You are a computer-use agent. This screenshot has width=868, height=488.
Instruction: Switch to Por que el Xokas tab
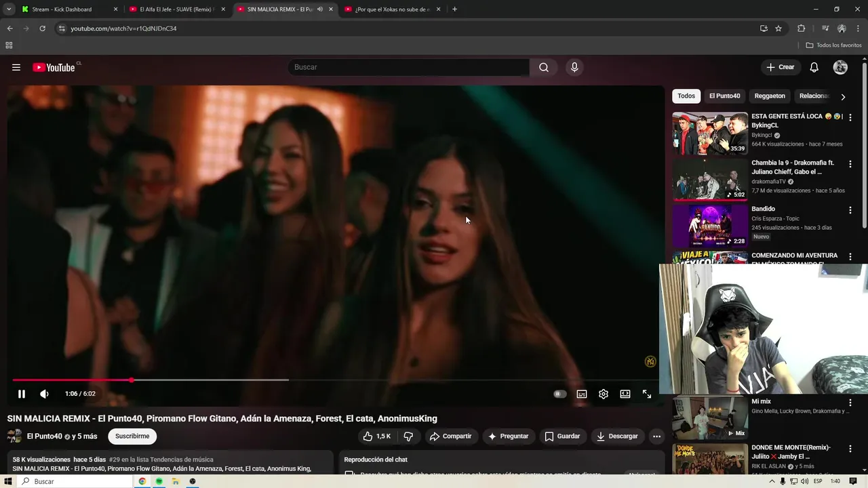tap(392, 9)
